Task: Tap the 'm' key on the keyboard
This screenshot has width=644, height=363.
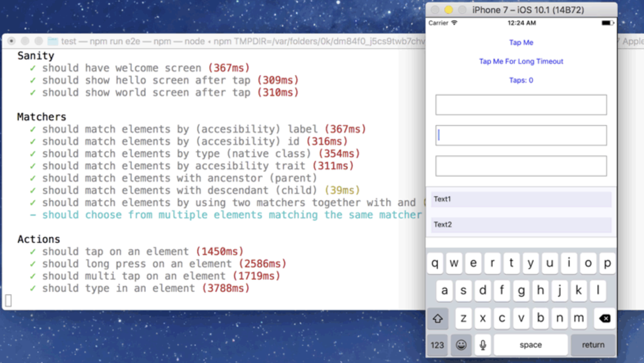Action: click(579, 318)
